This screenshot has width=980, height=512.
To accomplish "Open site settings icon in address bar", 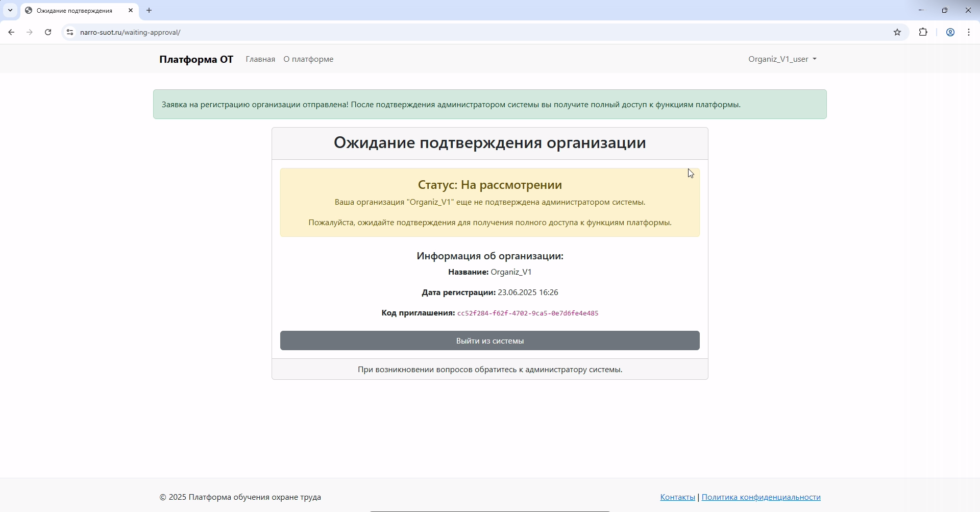I will (x=69, y=32).
